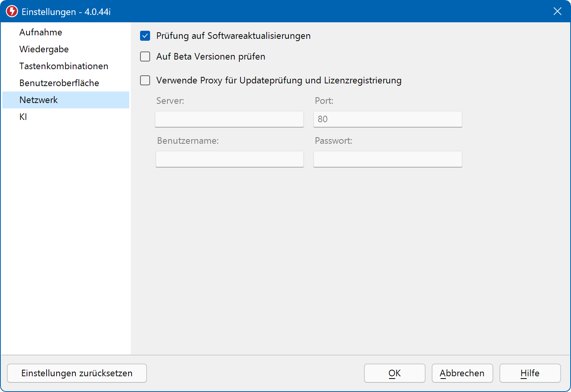571x392 pixels.
Task: Click into the Passwort field
Action: (x=387, y=159)
